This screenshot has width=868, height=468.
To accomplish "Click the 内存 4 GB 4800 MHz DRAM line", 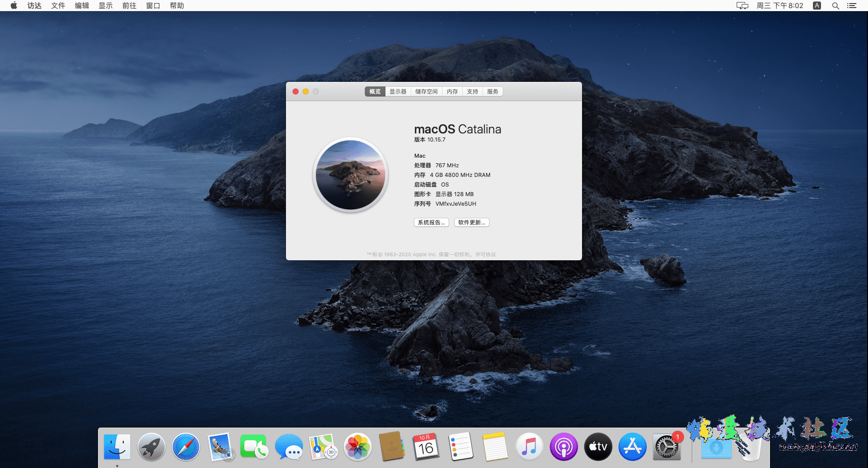I will [x=452, y=175].
